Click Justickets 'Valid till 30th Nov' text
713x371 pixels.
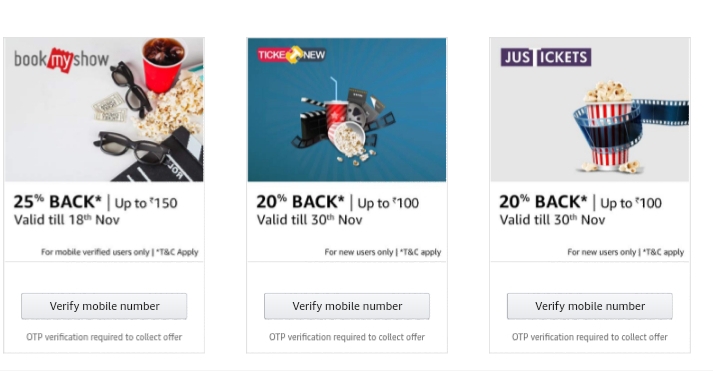(x=552, y=220)
